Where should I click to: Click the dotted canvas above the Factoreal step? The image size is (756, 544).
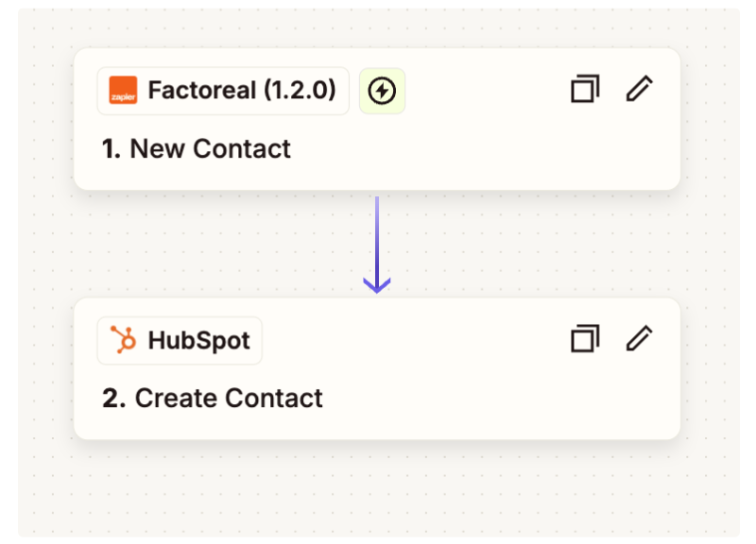coord(378,28)
